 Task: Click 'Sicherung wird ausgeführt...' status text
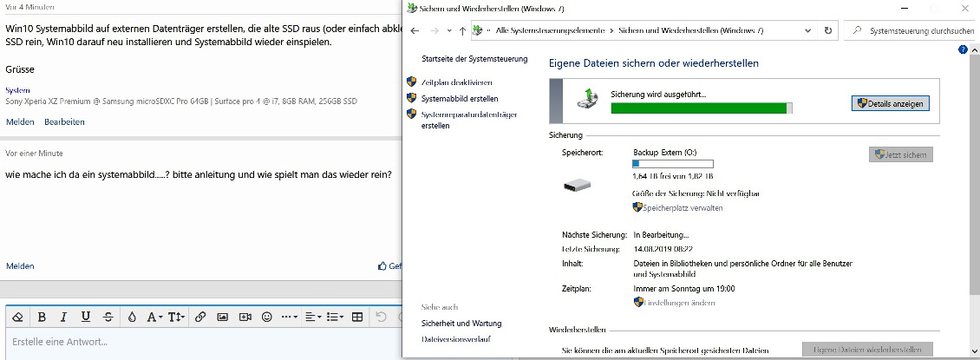tap(658, 95)
